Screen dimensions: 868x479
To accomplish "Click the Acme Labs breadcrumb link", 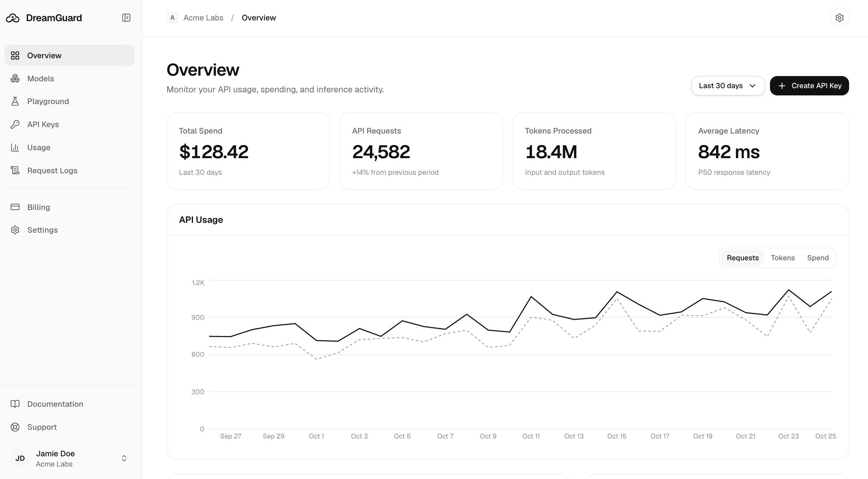I will tap(203, 18).
